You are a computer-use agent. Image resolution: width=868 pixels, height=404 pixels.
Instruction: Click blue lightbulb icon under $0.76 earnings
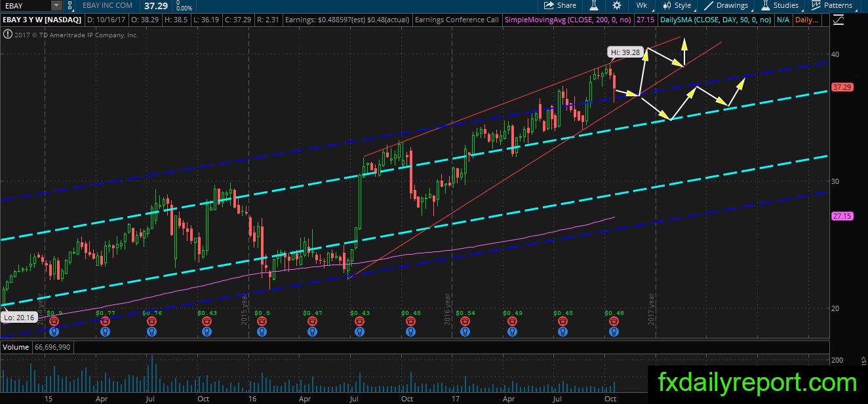click(x=151, y=331)
